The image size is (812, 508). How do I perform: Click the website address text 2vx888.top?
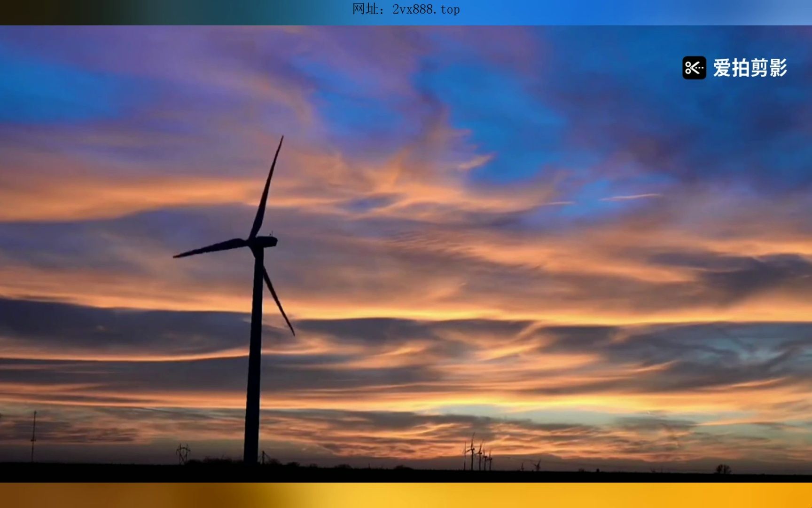pos(426,9)
